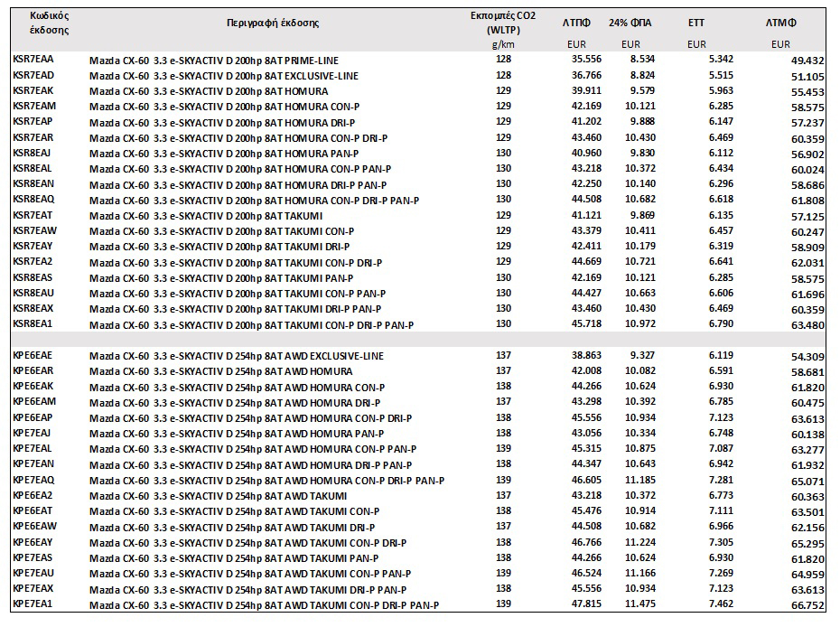Select the code cell KSR7EAA

(x=33, y=59)
